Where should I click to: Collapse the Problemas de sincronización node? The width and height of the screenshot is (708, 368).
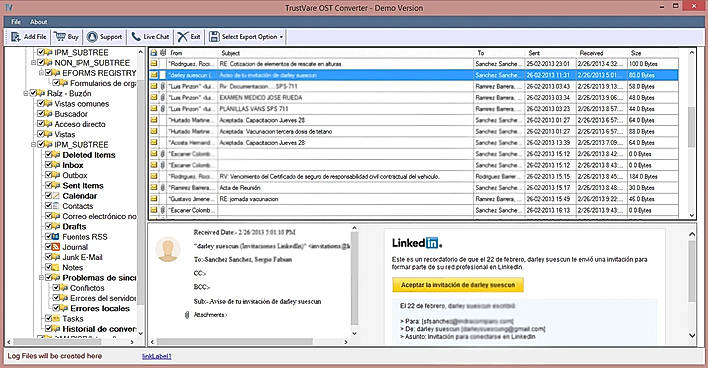coord(41,278)
